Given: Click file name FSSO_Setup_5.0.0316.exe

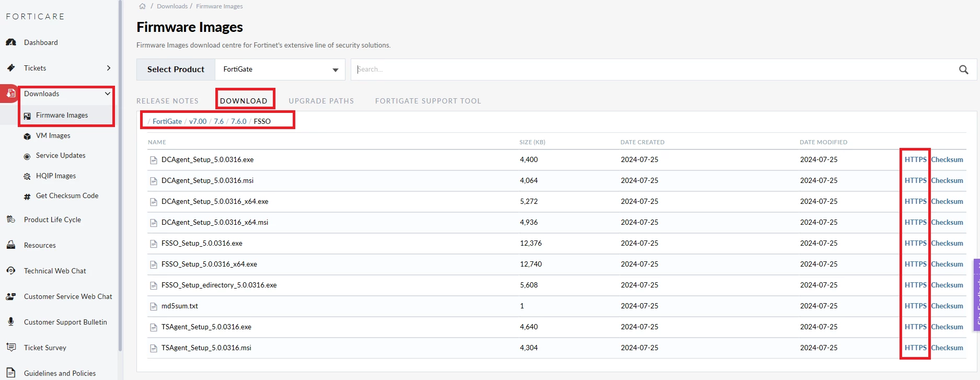Looking at the screenshot, I should pos(202,243).
